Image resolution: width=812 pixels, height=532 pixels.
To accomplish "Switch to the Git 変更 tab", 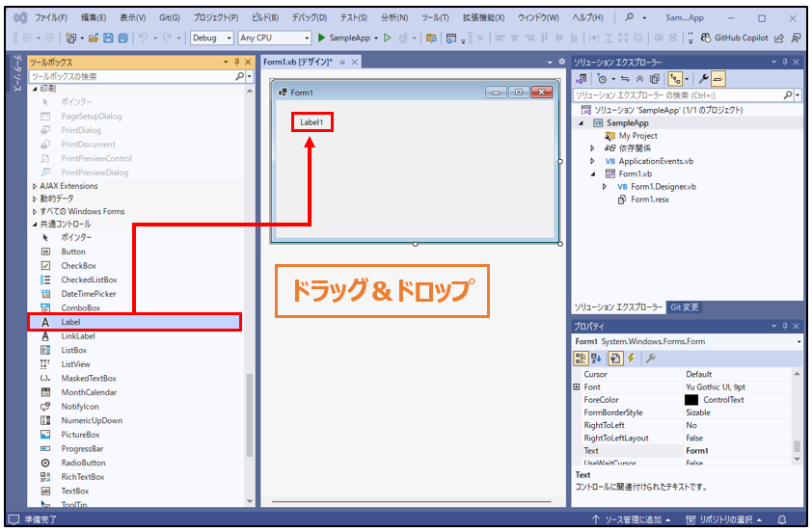I will click(685, 307).
